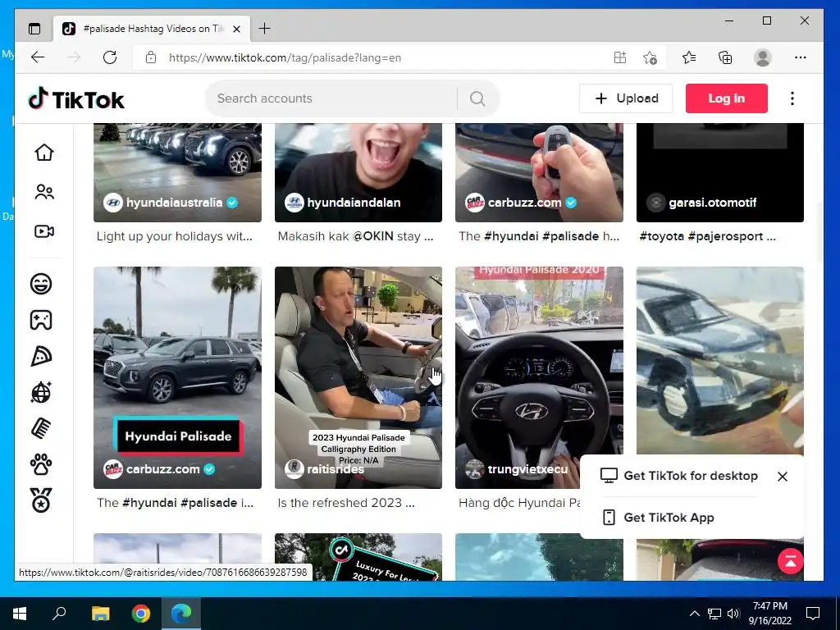Open the Windows Start menu
The width and height of the screenshot is (840, 630).
coord(20,614)
